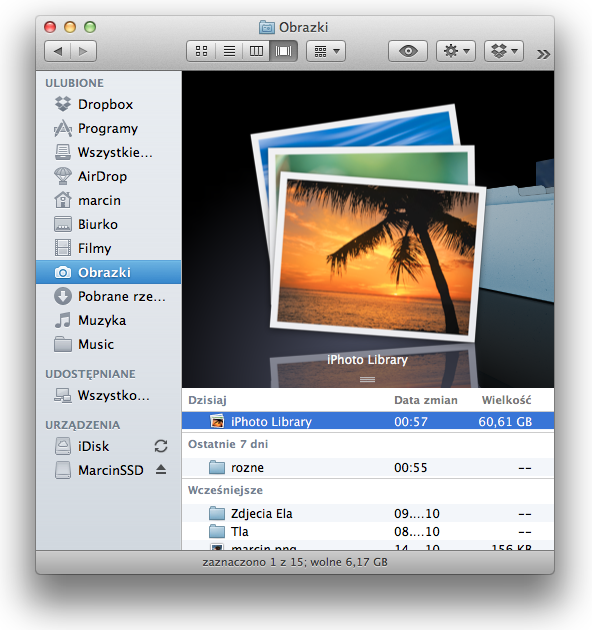Select the rozne folder row
Screen dimensions: 592x630
368,468
